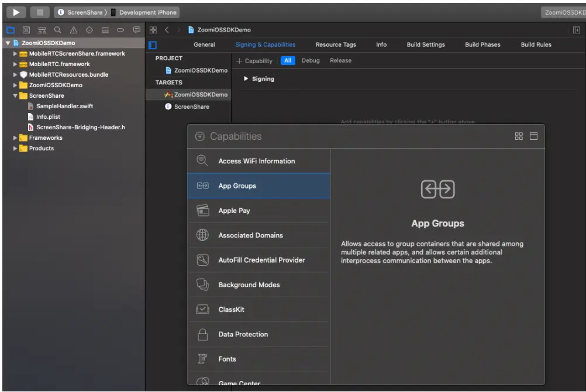Open SampleHandler.swift in the navigator
The image size is (586, 392).
point(64,106)
